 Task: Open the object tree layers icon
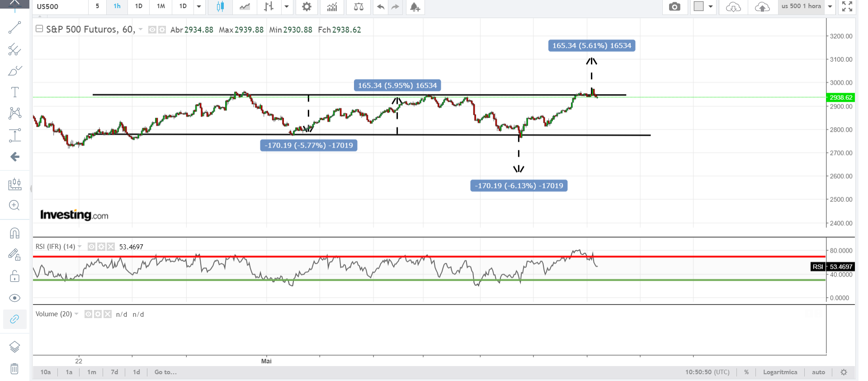coord(14,347)
